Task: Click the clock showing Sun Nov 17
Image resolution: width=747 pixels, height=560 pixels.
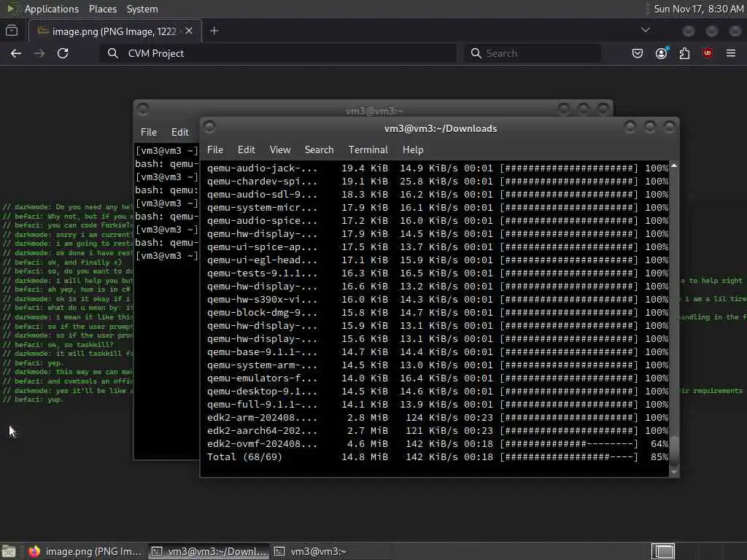Action: tap(698, 9)
